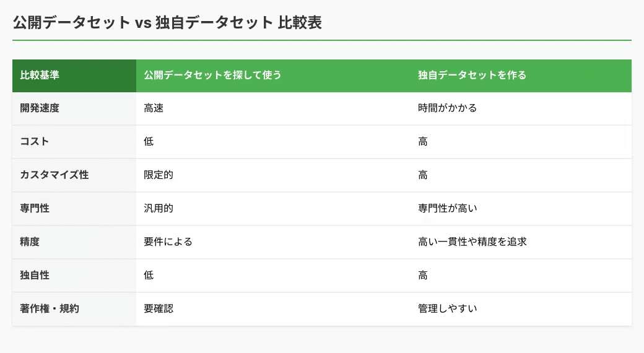
Task: Select the 著作権・規約 row label
Action: click(74, 309)
